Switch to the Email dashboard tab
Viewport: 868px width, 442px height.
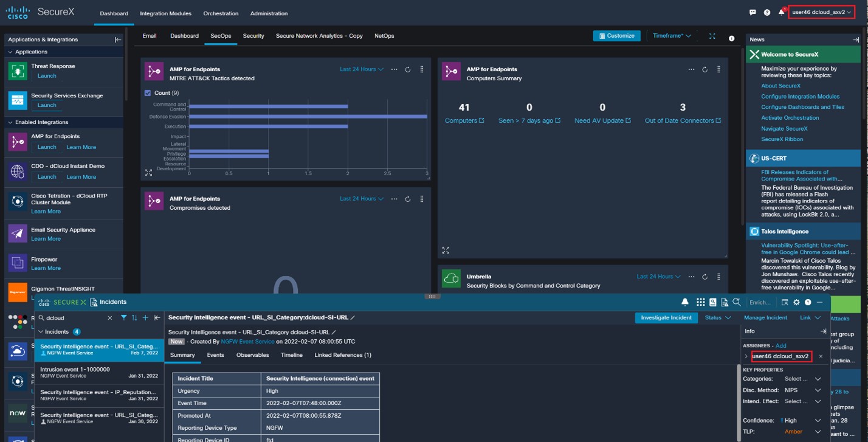(150, 36)
